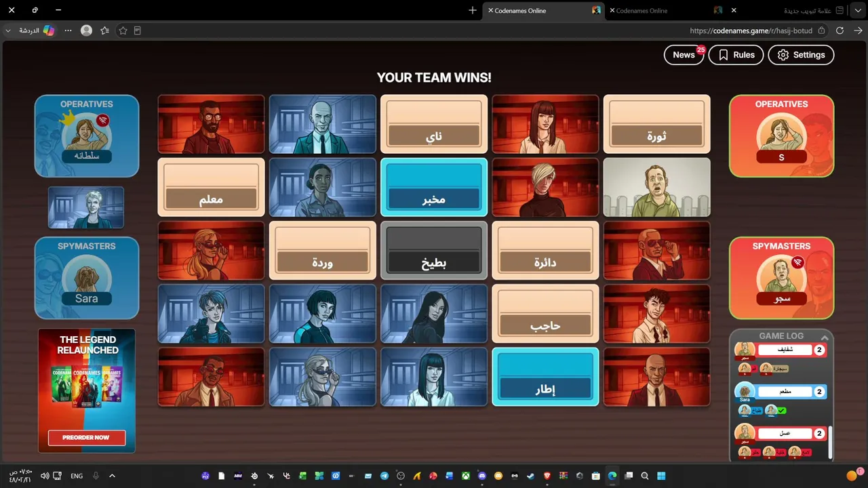
Task: Open Discord from the taskbar
Action: [x=482, y=476]
